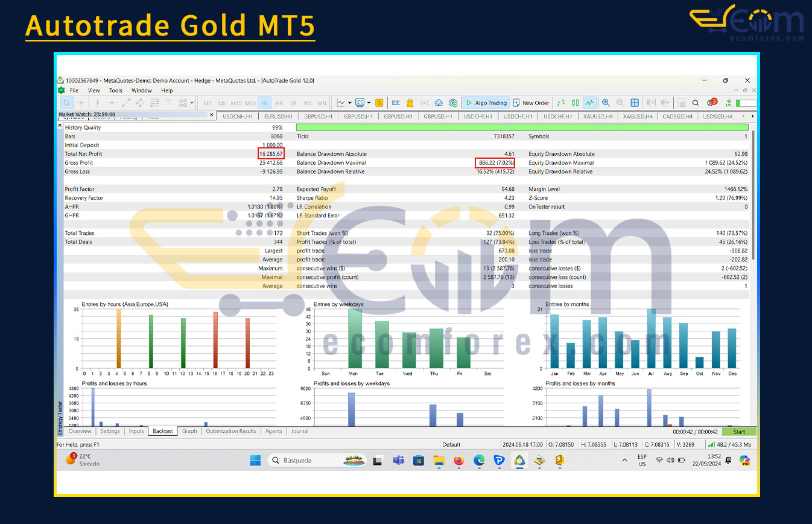
Task: Click the signals broadcast icon
Action: point(424,103)
